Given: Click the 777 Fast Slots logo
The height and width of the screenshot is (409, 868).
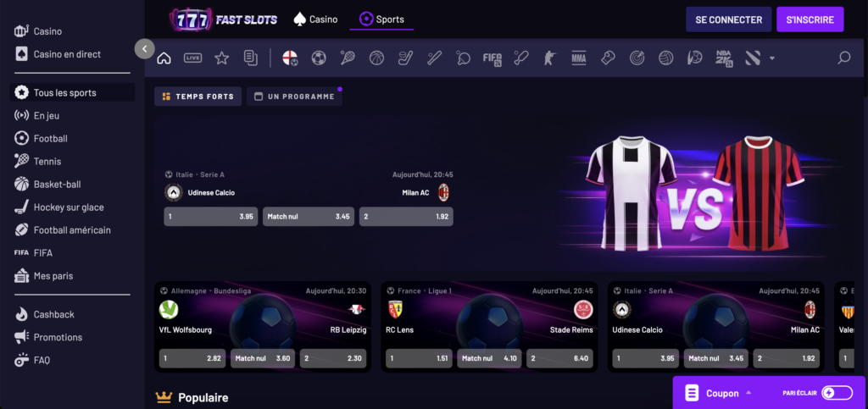Looking at the screenshot, I should point(223,19).
